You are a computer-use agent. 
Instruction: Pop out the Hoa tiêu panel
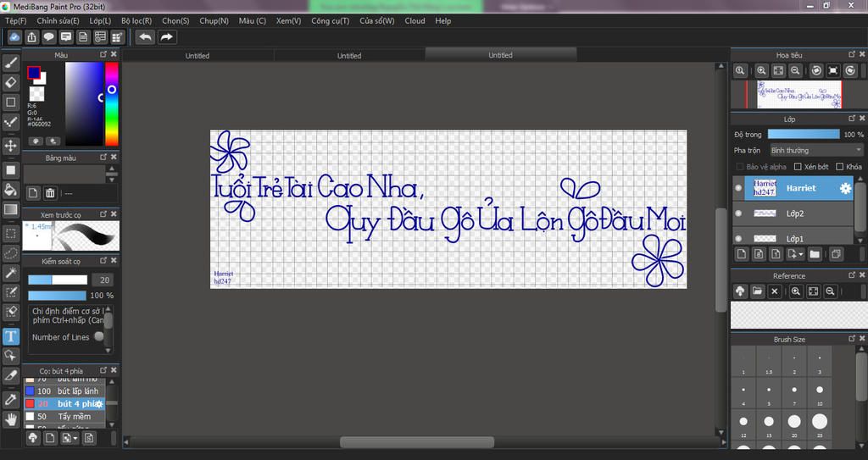coord(852,54)
